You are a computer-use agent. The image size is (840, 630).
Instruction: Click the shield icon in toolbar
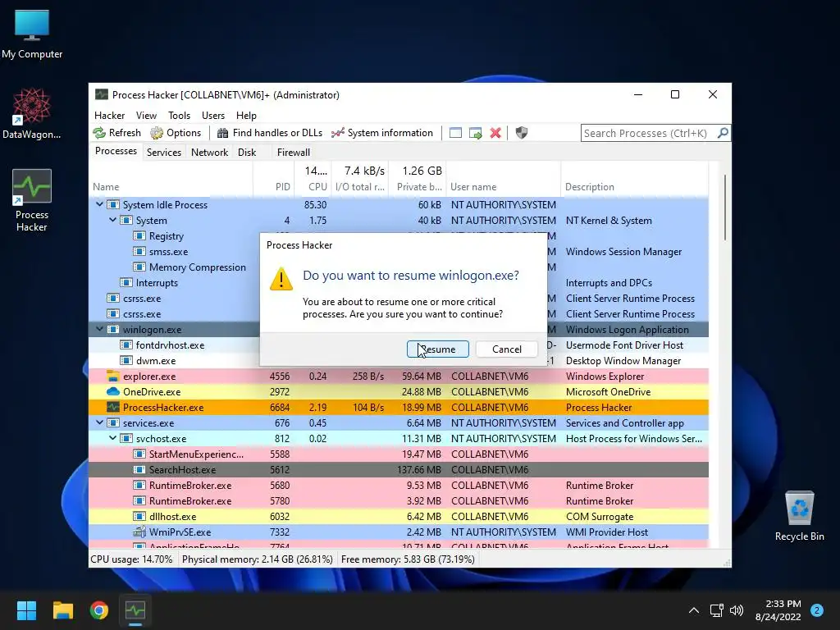tap(521, 133)
